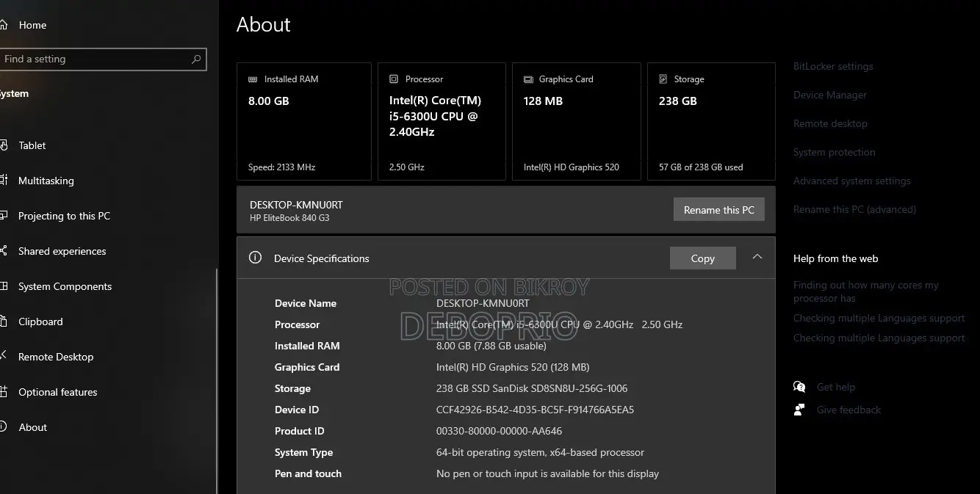This screenshot has height=494, width=980.
Task: Open the System protection link
Action: click(x=835, y=152)
